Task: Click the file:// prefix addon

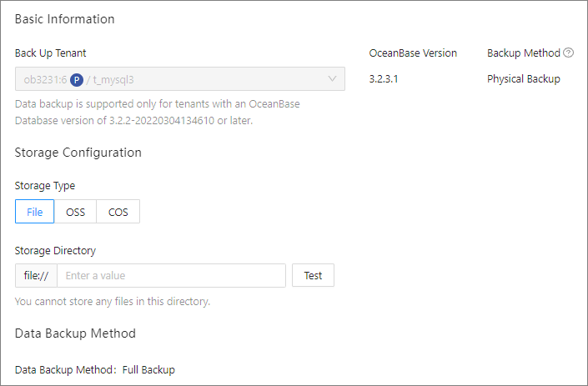Action: 36,275
